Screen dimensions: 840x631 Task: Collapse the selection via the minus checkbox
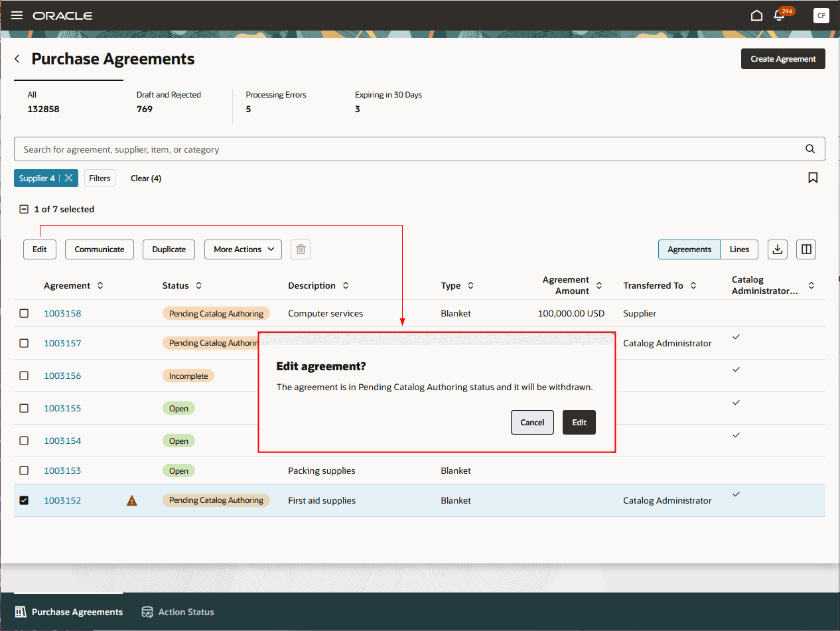click(24, 208)
